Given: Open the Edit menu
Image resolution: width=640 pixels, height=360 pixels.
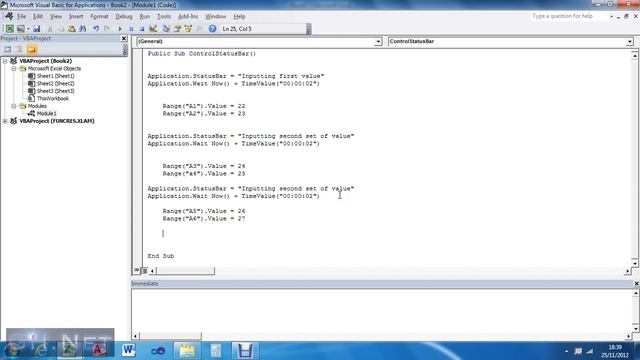Looking at the screenshot, I should [x=38, y=16].
